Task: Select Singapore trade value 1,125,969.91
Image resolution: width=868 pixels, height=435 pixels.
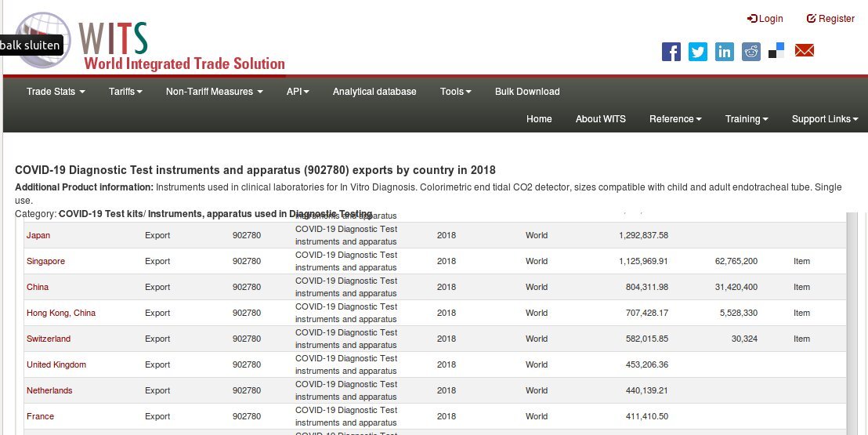Action: click(643, 261)
